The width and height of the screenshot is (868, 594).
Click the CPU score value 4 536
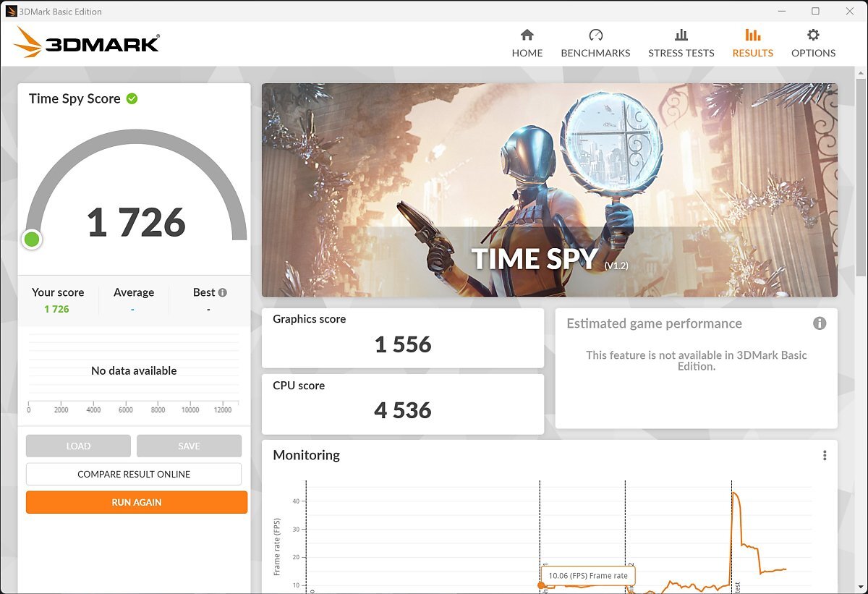tap(403, 410)
